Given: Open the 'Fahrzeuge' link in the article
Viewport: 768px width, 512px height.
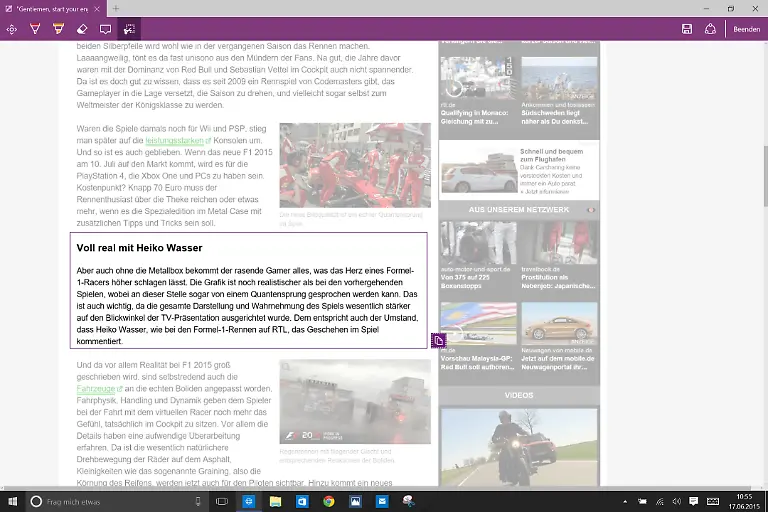Looking at the screenshot, I should click(x=97, y=388).
